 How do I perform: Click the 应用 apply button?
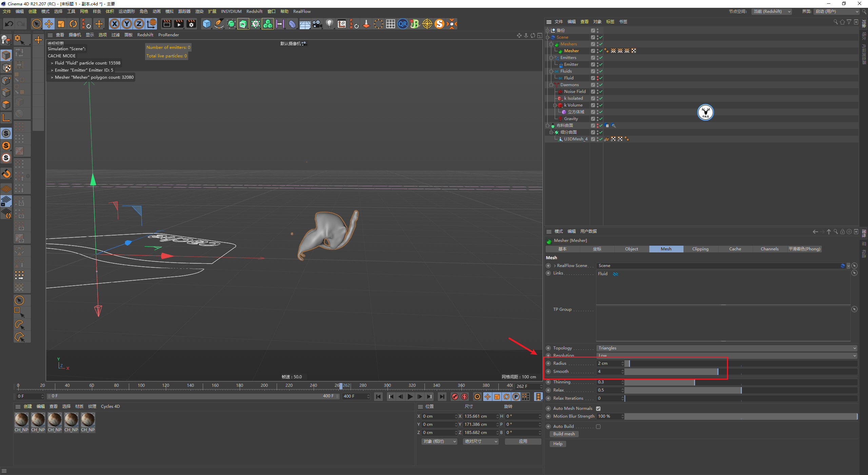coord(523,441)
